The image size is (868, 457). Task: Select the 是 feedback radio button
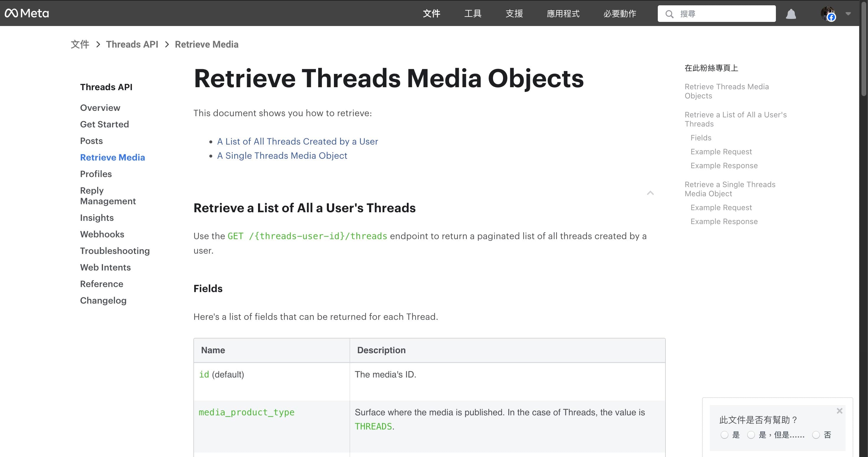725,435
